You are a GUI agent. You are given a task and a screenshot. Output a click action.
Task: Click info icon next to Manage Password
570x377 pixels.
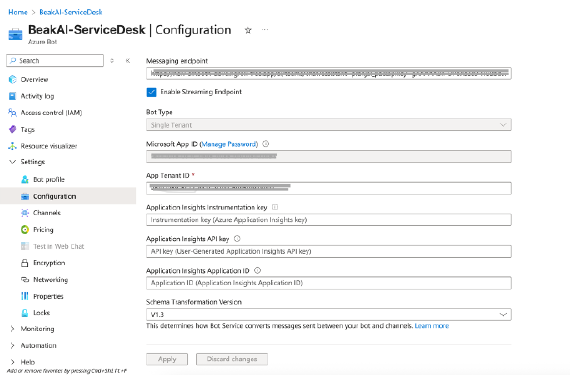point(266,144)
